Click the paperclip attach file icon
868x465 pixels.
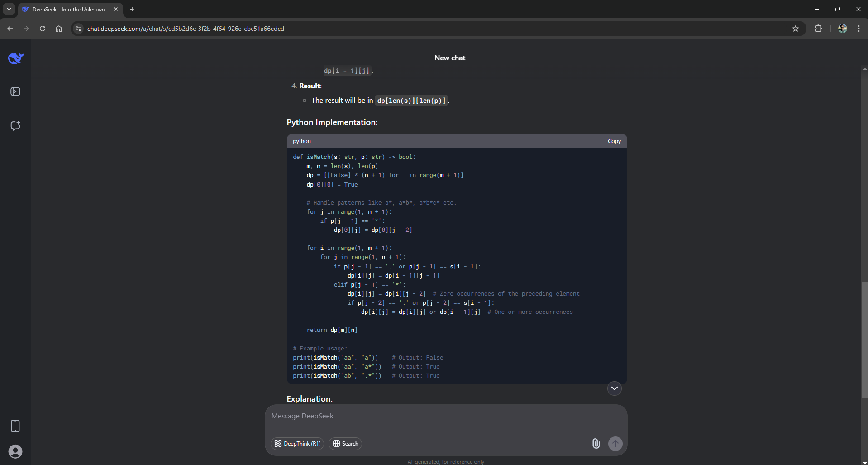pos(596,444)
